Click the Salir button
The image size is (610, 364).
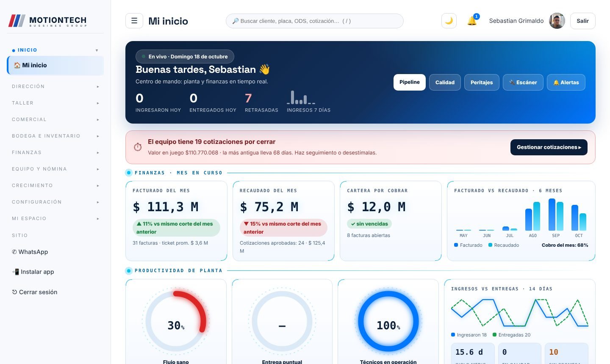click(x=583, y=21)
